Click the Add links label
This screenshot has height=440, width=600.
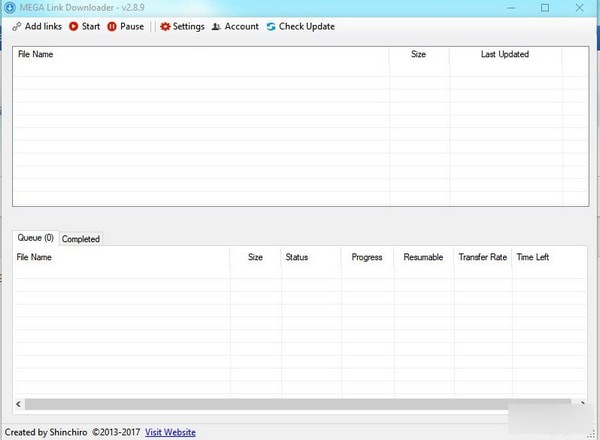click(x=43, y=26)
